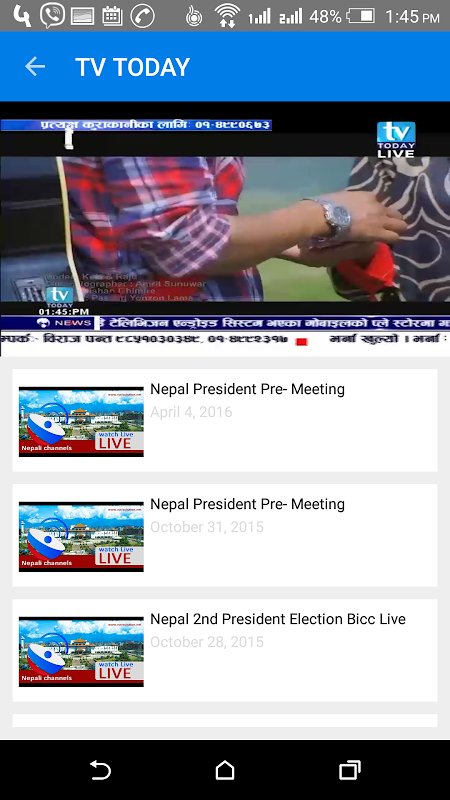Select first 'Nepal President Pre- Meeting' title
The image size is (450, 800).
[x=247, y=389]
